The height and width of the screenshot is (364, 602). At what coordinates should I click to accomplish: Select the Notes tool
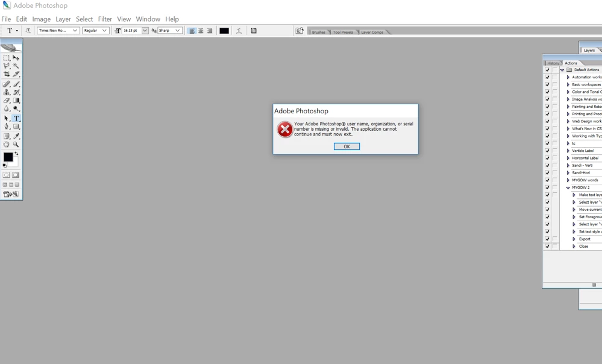click(7, 136)
